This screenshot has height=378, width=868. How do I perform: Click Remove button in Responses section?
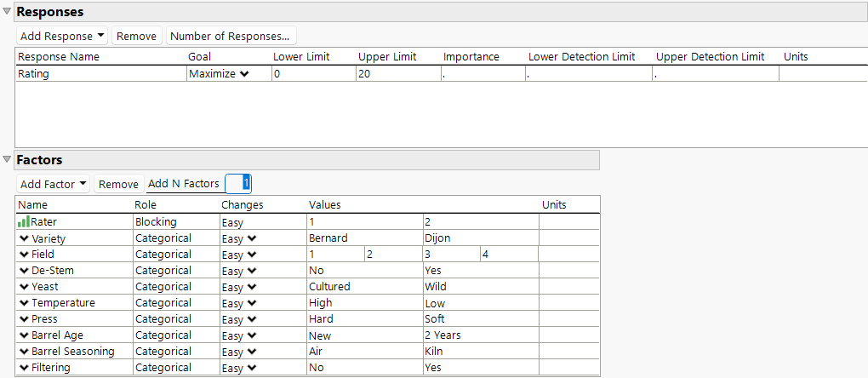136,36
